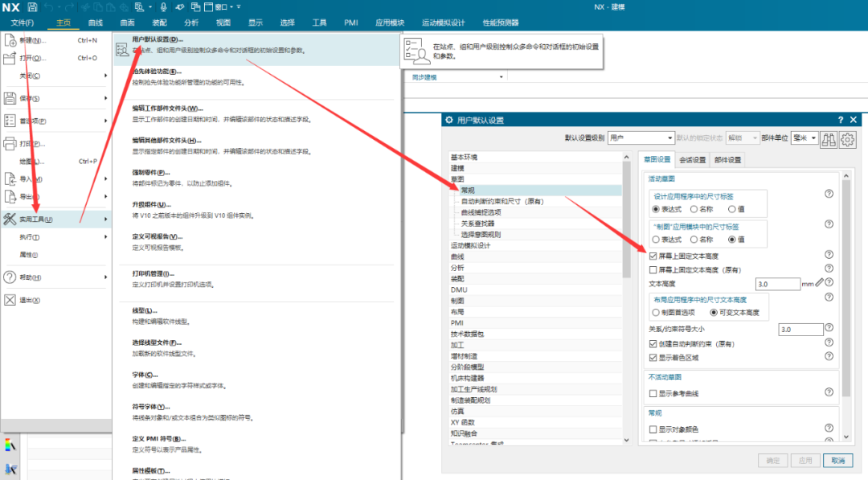Enable the 显示参考曲线 checkbox
Screen dimensions: 868x480
click(x=653, y=394)
